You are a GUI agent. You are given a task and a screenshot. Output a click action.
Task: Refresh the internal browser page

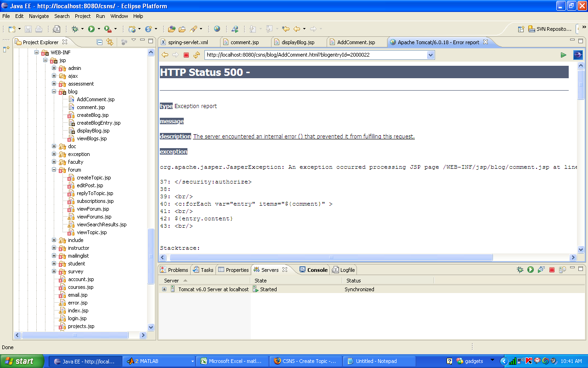197,55
